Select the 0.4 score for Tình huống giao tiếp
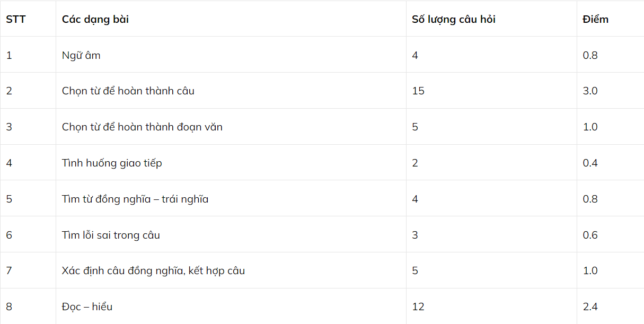The width and height of the screenshot is (644, 324). (590, 163)
